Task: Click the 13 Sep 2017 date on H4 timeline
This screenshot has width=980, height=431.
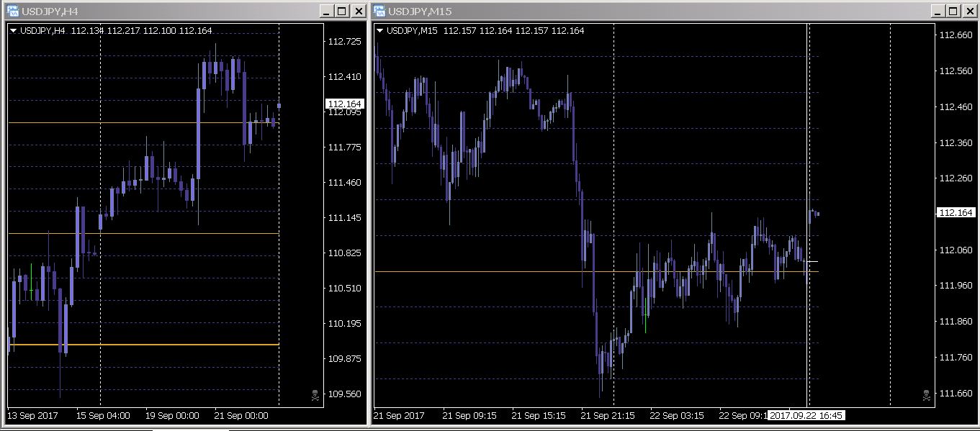Action: (32, 415)
